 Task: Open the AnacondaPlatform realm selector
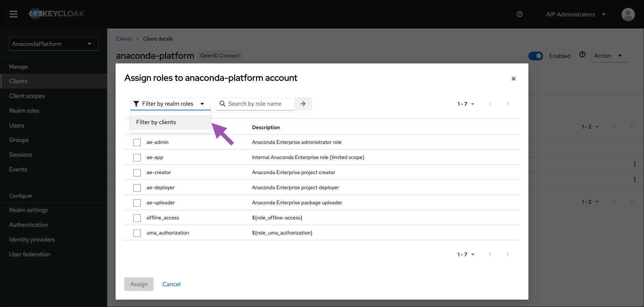click(54, 44)
